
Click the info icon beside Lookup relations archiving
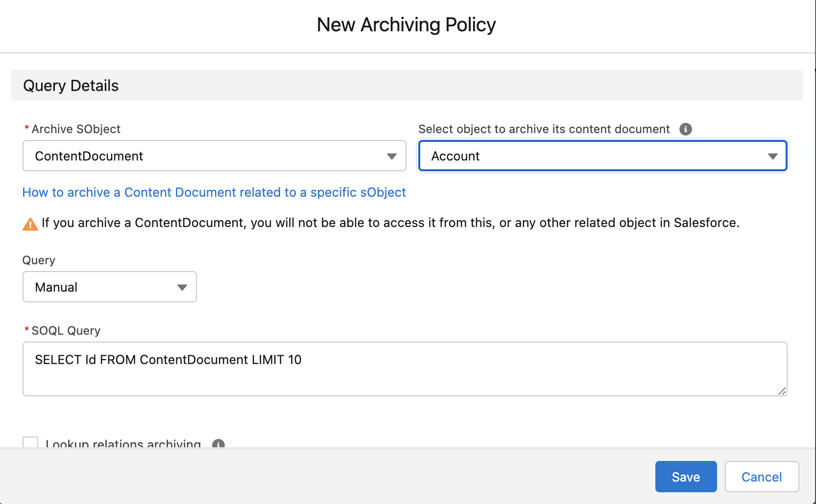click(219, 444)
